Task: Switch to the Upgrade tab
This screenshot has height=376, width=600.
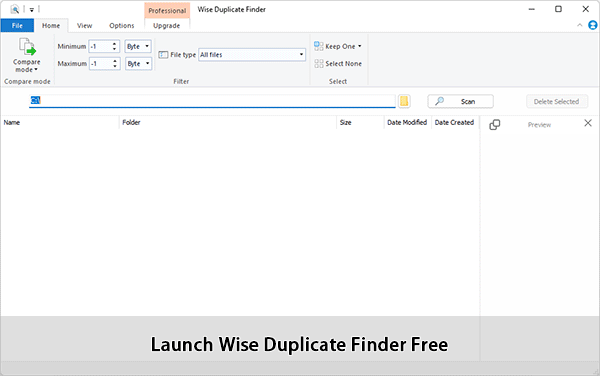Action: click(166, 26)
